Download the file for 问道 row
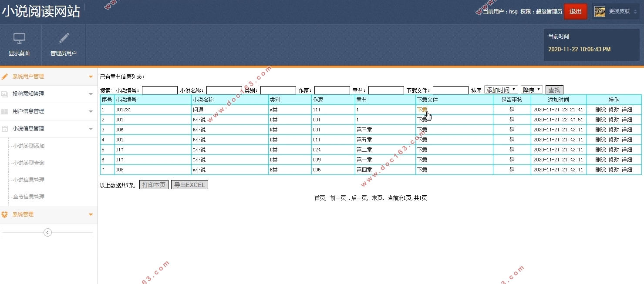This screenshot has height=284, width=644. (x=422, y=110)
